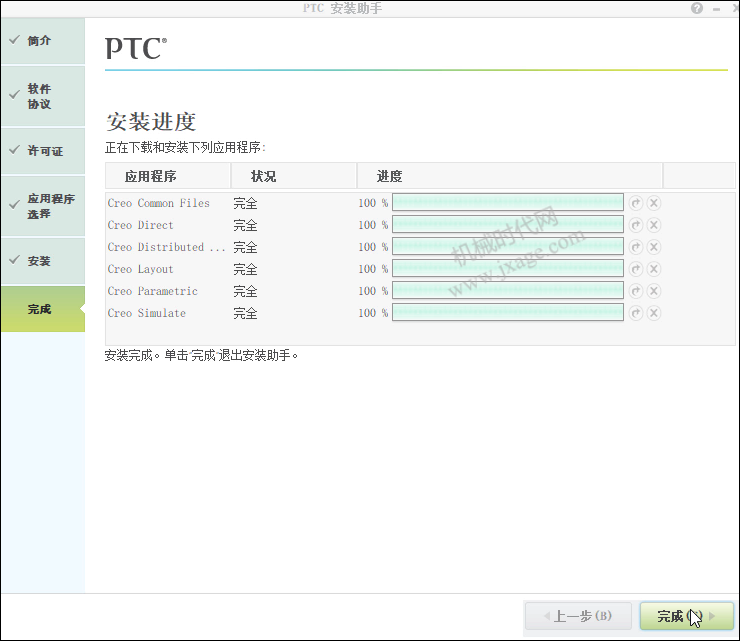Click the Creo Simulate progress bar
Screen dimensions: 740x641
[508, 312]
